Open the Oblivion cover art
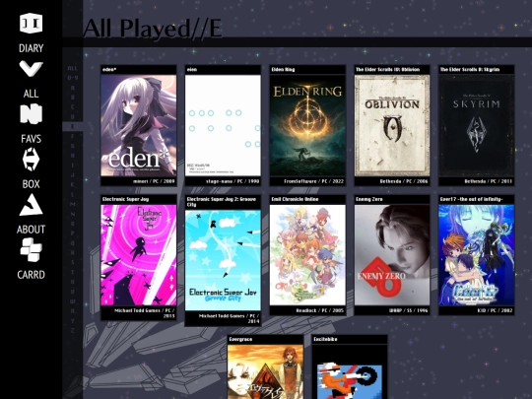The image size is (532, 399). tap(392, 125)
